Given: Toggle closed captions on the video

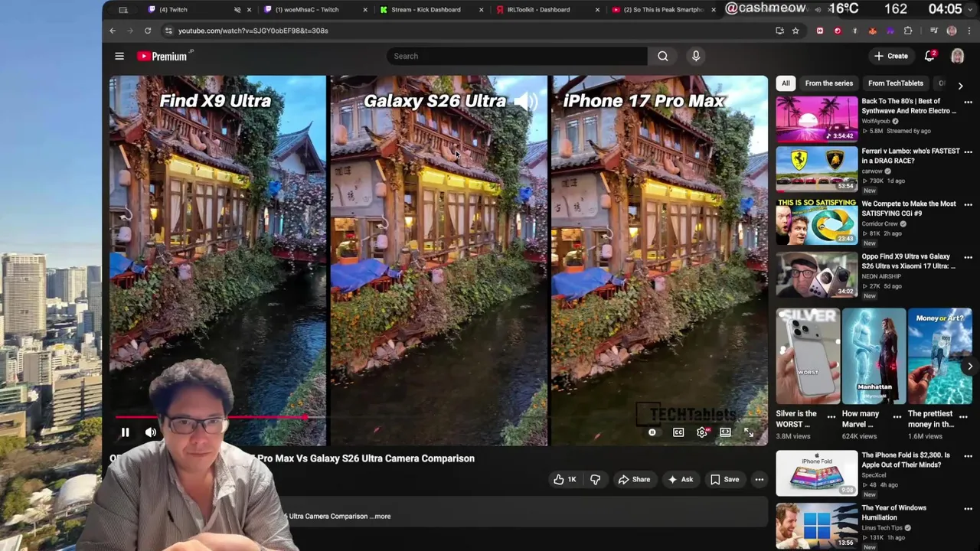Looking at the screenshot, I should 678,432.
